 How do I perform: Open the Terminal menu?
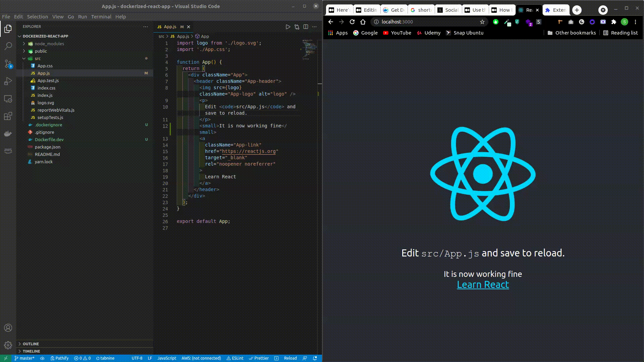101,16
